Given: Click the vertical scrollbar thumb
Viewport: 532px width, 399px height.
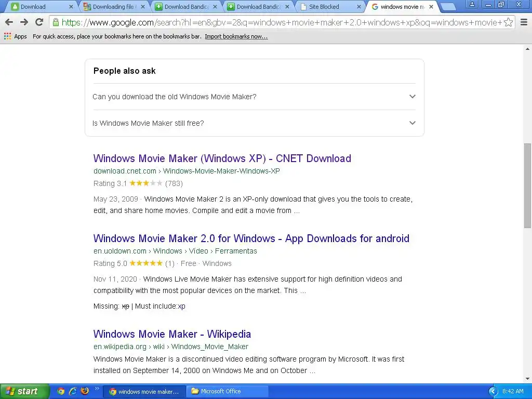Looking at the screenshot, I should coord(527,185).
